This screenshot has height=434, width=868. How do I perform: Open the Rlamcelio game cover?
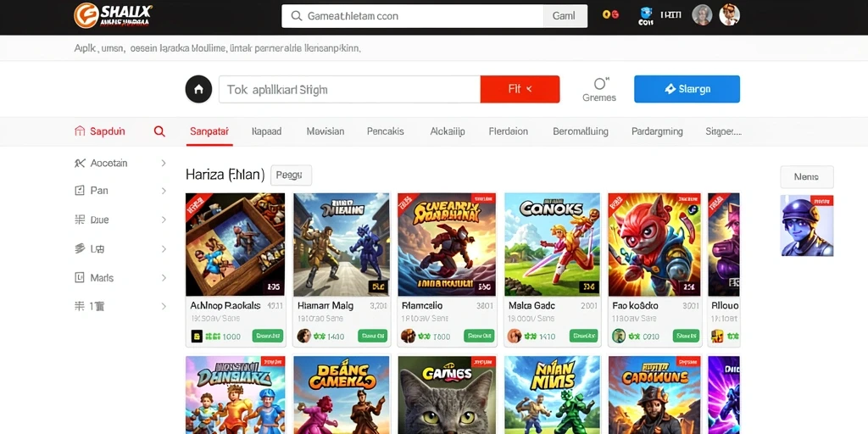coord(447,245)
